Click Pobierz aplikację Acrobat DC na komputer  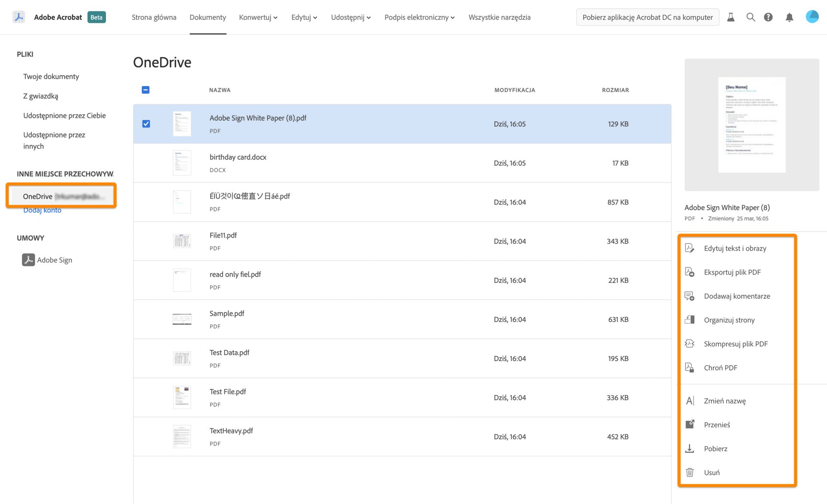pyautogui.click(x=647, y=17)
